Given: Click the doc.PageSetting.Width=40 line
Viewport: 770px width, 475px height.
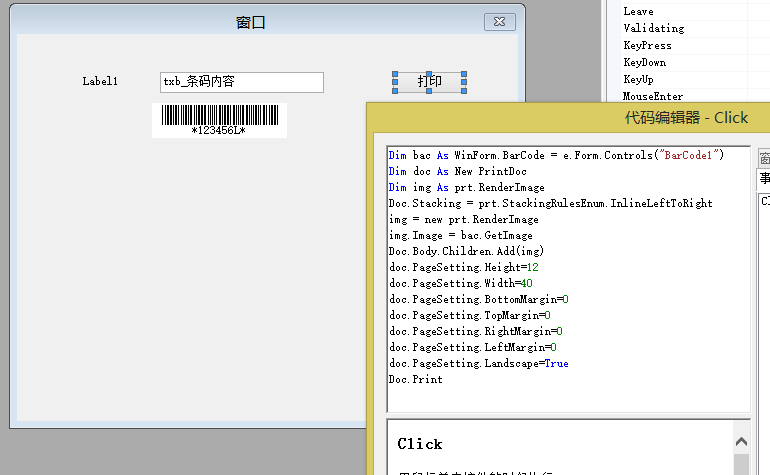Looking at the screenshot, I should 461,283.
